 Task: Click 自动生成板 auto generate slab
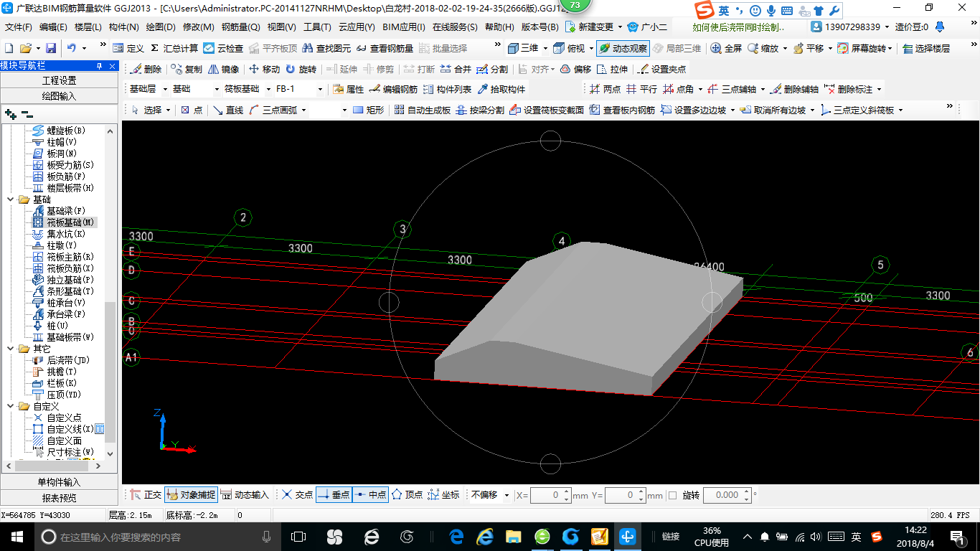point(422,110)
